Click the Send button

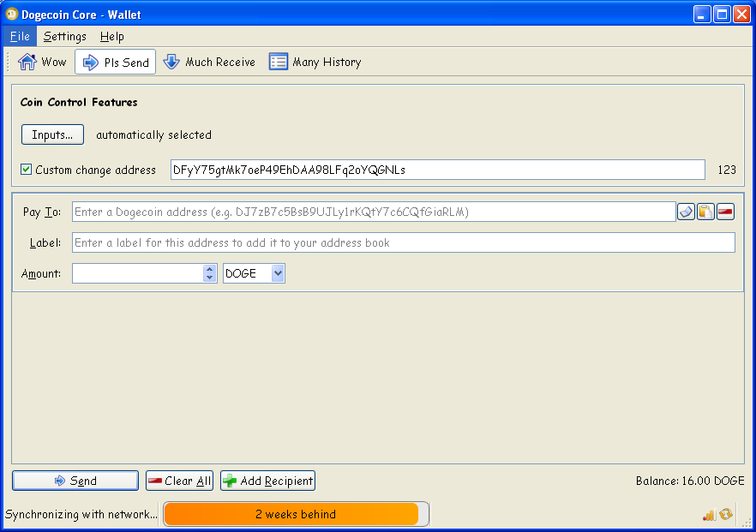(75, 481)
